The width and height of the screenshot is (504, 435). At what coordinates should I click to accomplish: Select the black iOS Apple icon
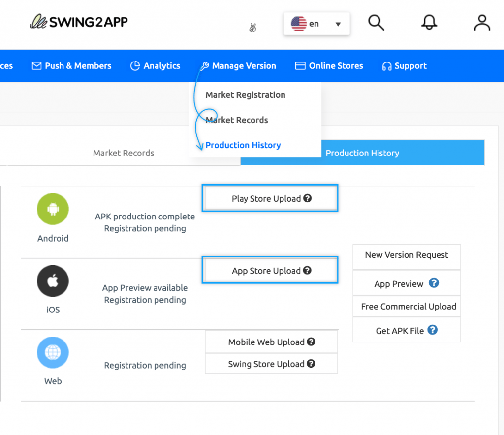(x=53, y=281)
